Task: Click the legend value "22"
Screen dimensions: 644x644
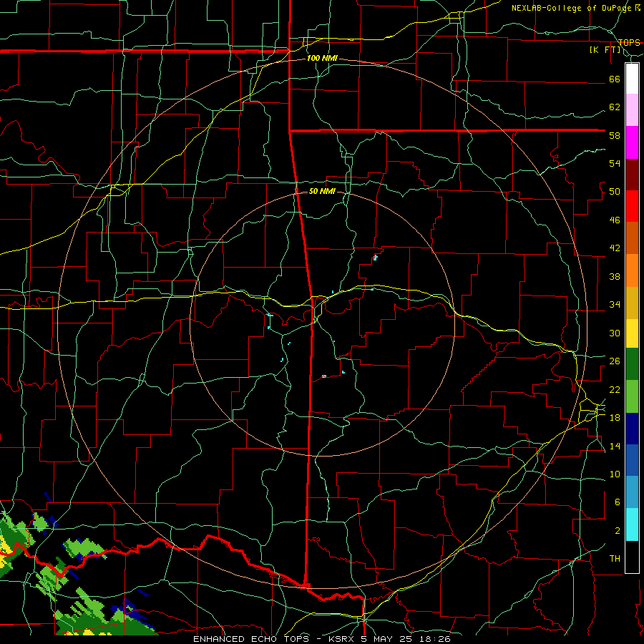Action: 615,389
